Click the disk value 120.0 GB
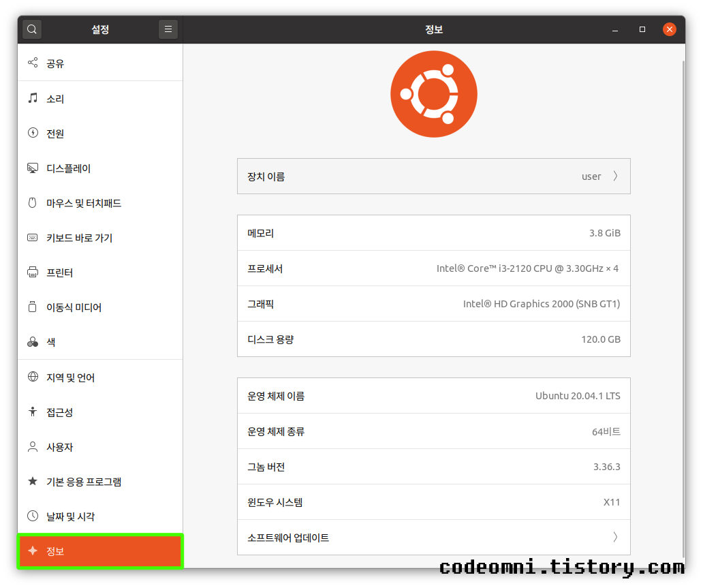The image size is (703, 588). pyautogui.click(x=601, y=339)
